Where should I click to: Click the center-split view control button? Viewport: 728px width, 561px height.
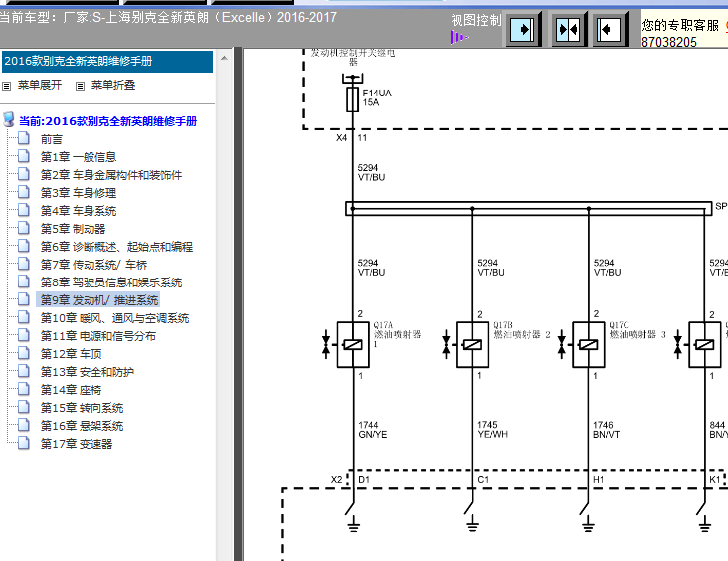(568, 30)
